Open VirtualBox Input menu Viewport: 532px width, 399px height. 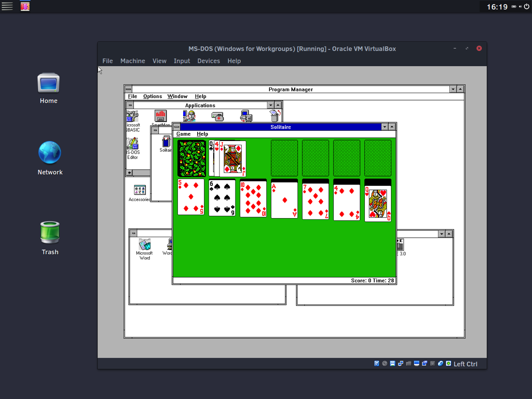[182, 61]
